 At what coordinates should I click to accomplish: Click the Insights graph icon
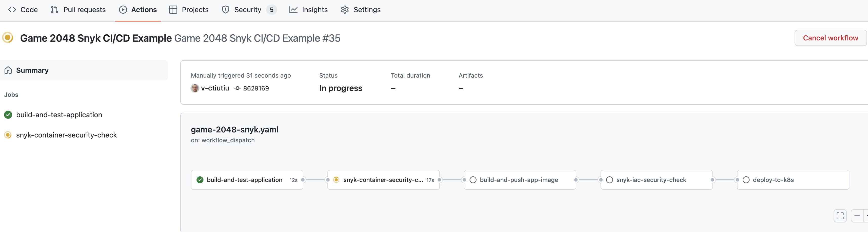click(293, 10)
